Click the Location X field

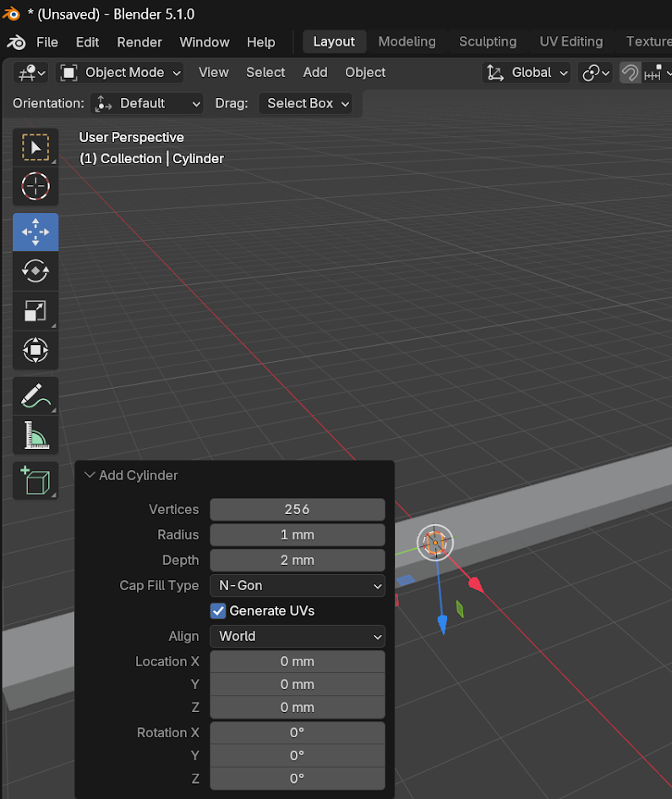click(297, 661)
